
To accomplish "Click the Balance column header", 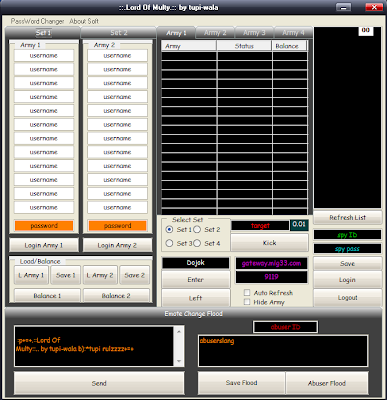I will click(x=289, y=46).
